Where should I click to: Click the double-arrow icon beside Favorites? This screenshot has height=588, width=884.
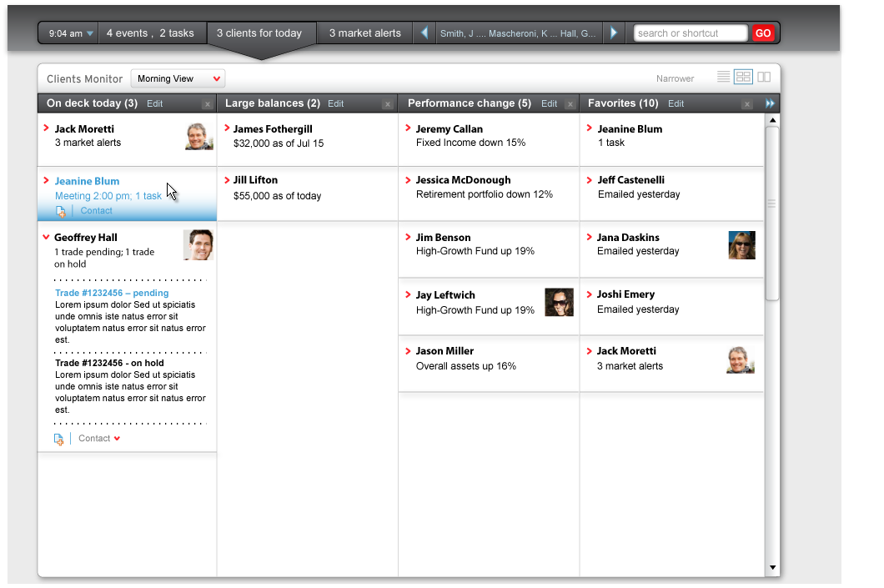tap(770, 104)
